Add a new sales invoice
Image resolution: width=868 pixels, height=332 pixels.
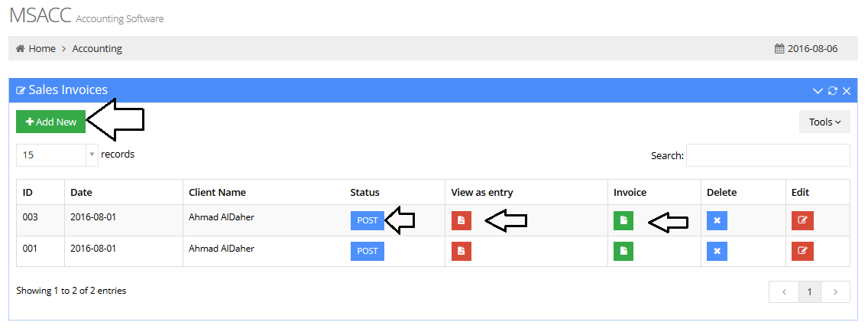(x=51, y=122)
